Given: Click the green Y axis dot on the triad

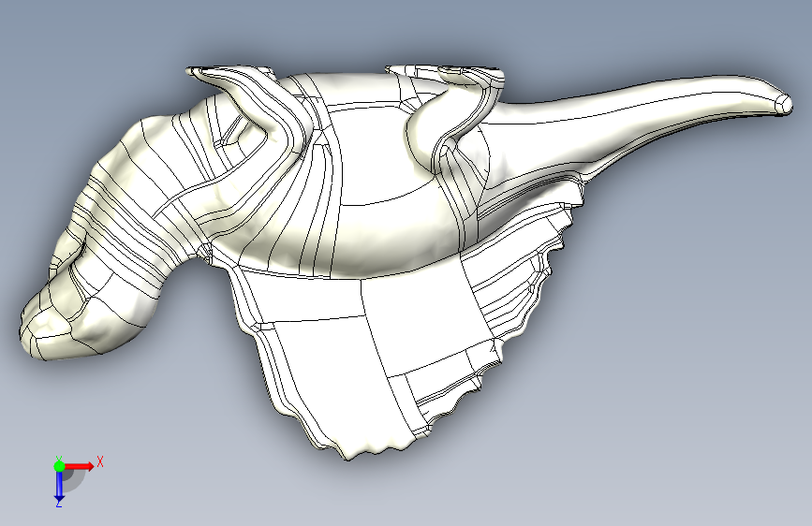Looking at the screenshot, I should pos(59,466).
